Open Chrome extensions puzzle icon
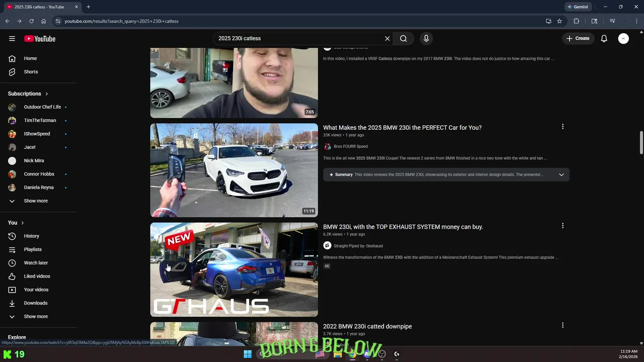This screenshot has height=362, width=644. tap(577, 21)
